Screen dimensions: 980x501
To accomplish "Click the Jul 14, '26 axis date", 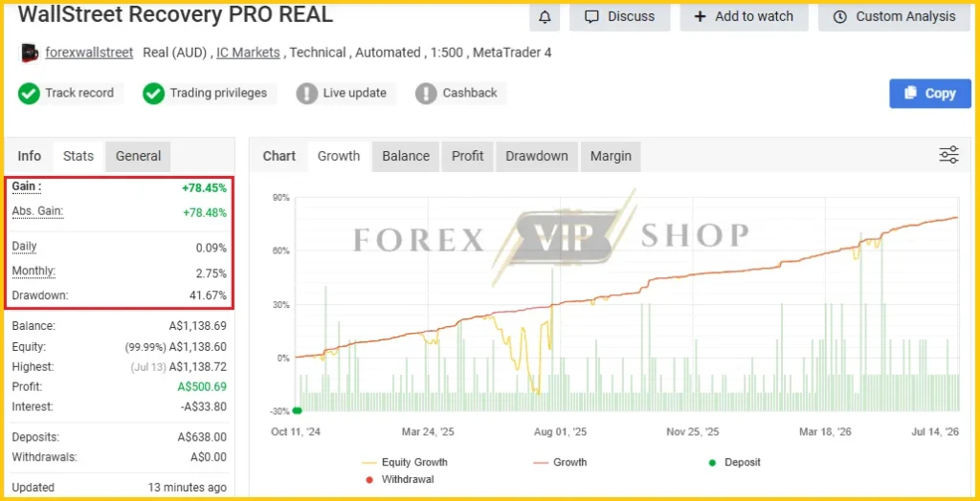I will pos(934,431).
